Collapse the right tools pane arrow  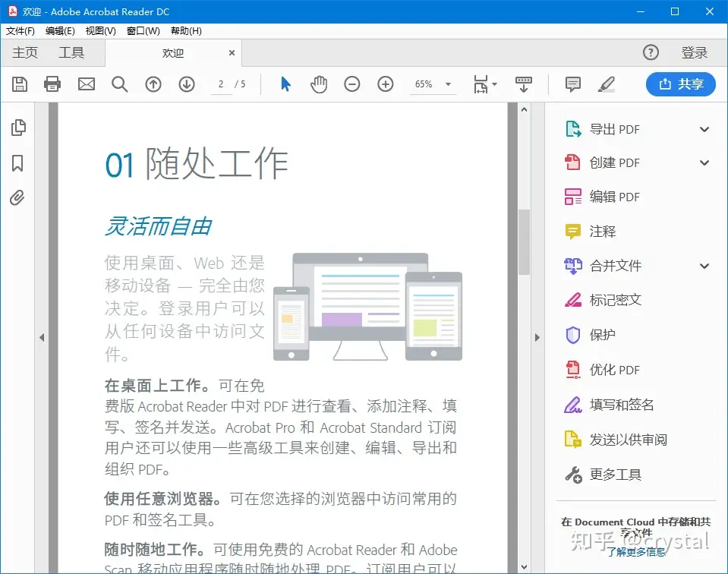click(x=537, y=338)
